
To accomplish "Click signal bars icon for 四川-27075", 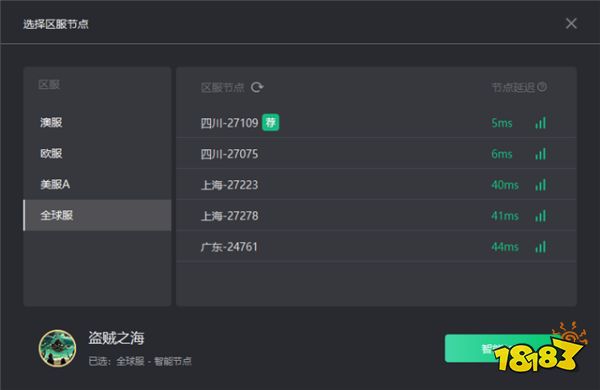I will click(x=541, y=154).
